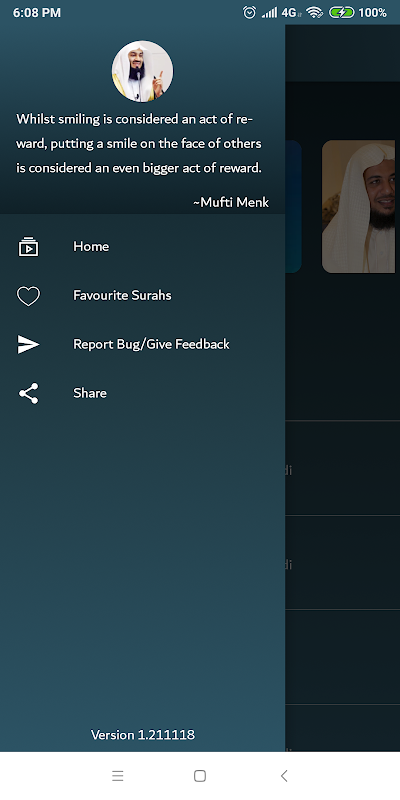Tap dimmed area to close the drawer

click(x=342, y=510)
